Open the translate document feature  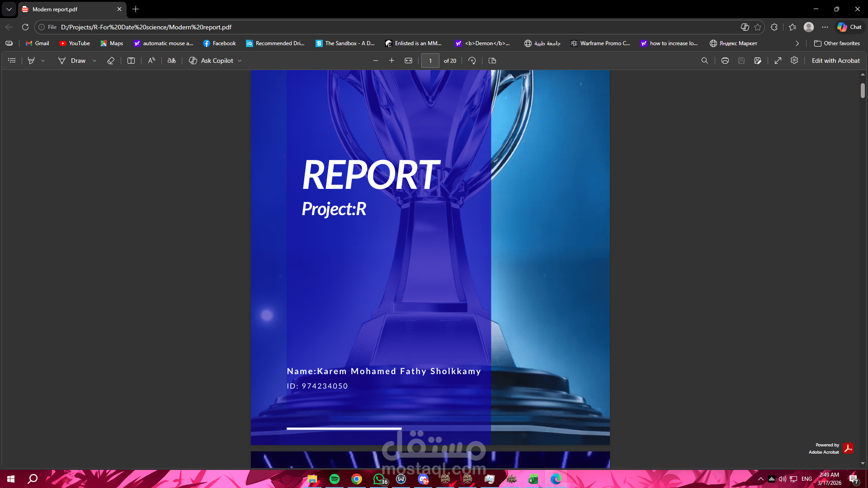pos(171,60)
